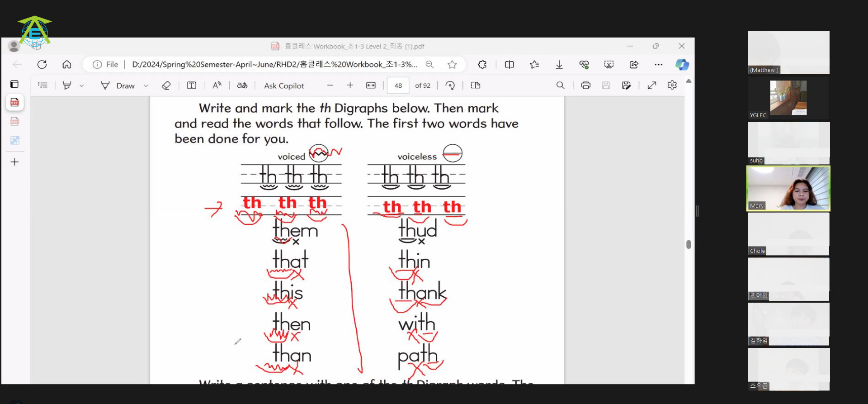Click the PDF Find search icon
Image resolution: width=868 pixels, height=404 pixels.
(561, 85)
